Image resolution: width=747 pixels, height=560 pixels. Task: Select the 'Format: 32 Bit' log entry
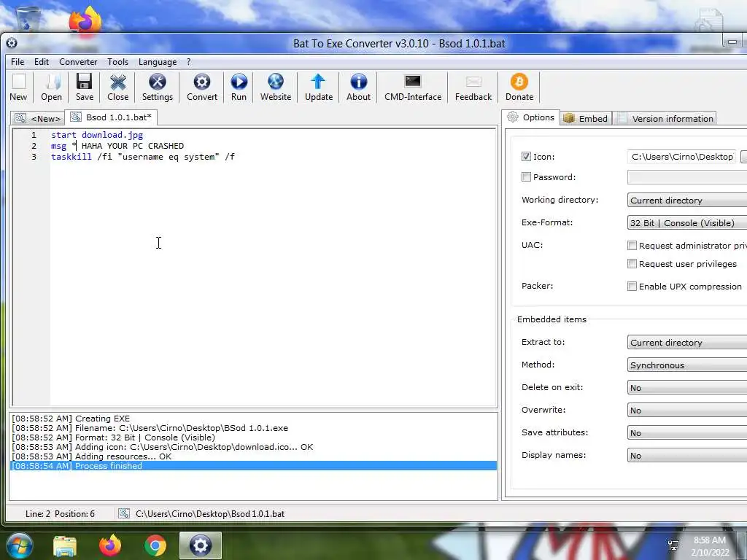(x=253, y=437)
